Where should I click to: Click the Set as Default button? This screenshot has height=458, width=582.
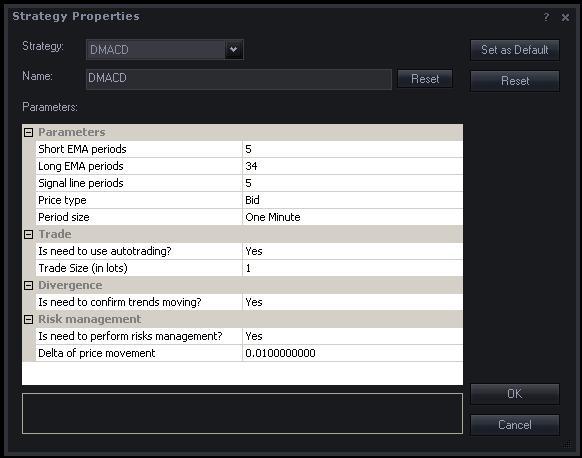pos(515,50)
